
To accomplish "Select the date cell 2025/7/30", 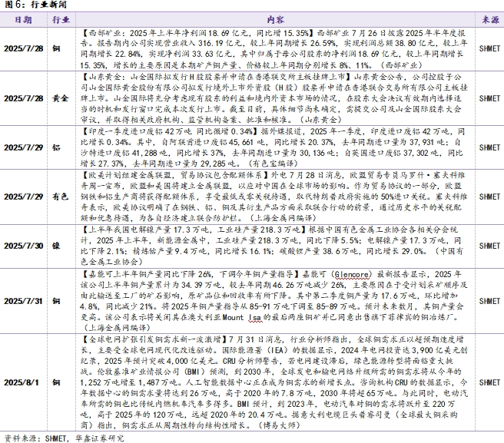I will pos(24,246).
